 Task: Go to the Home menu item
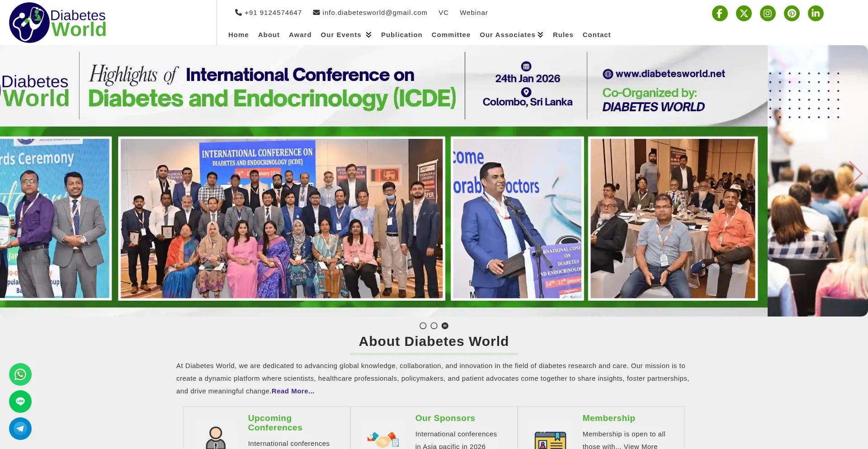(x=238, y=35)
